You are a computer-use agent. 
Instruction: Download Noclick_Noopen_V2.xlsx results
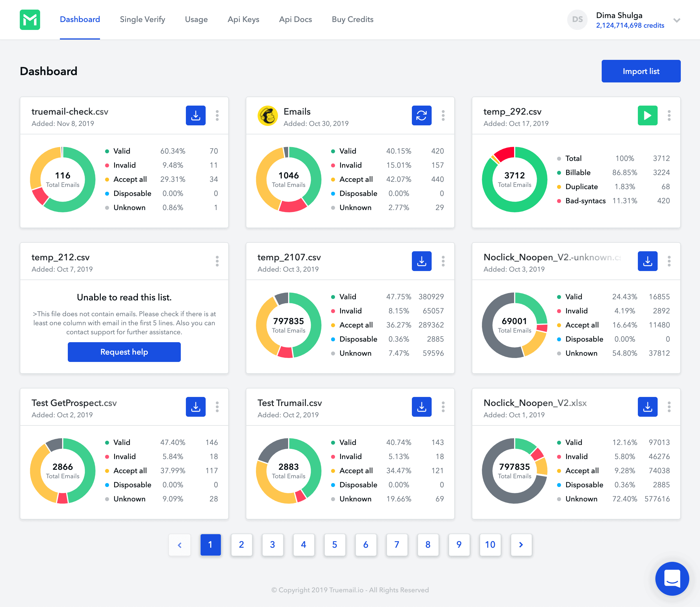(x=647, y=407)
